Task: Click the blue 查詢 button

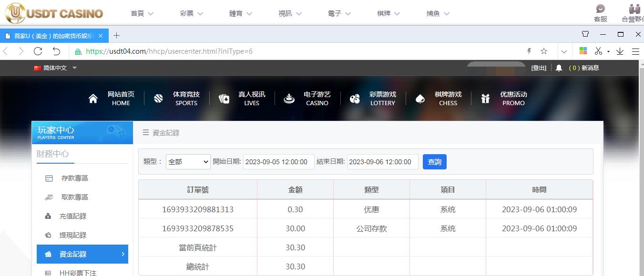Action: 434,162
